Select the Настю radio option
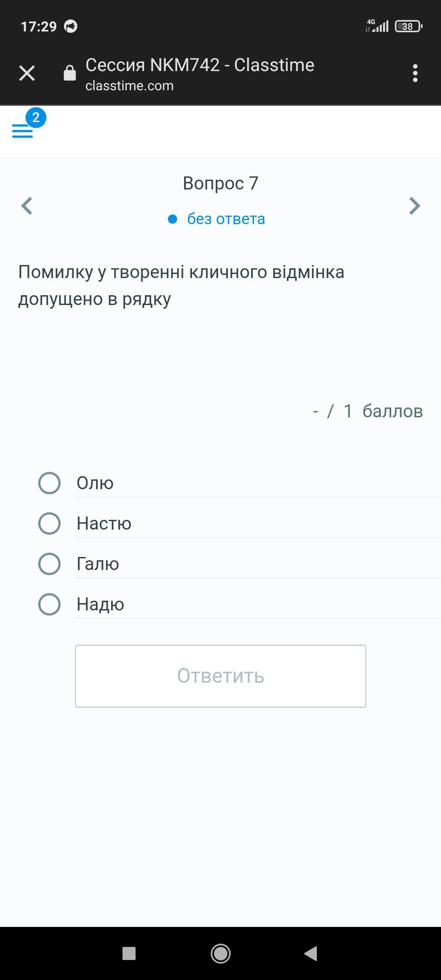 click(x=49, y=523)
